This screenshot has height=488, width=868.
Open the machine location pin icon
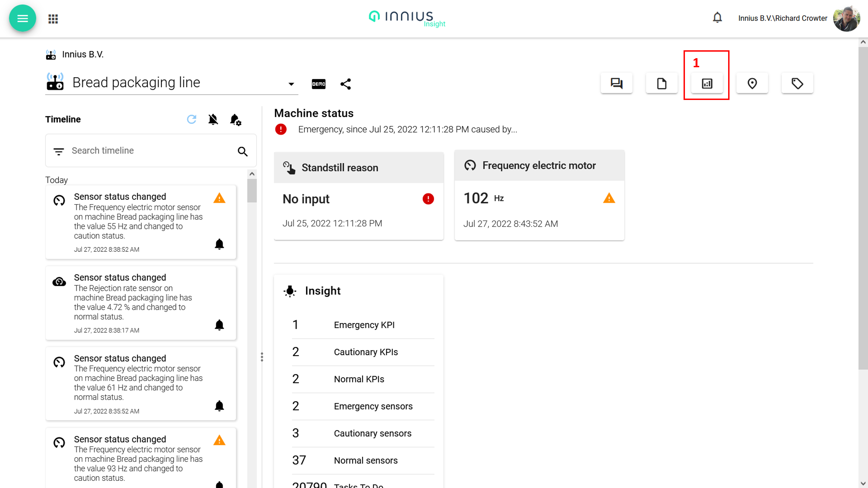(752, 83)
